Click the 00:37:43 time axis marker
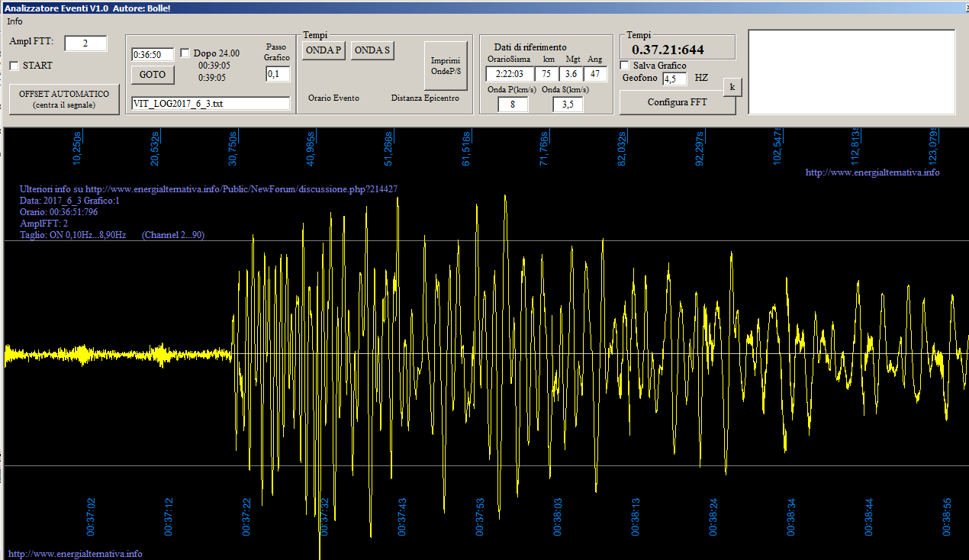Screen dimensions: 969x560 403,517
